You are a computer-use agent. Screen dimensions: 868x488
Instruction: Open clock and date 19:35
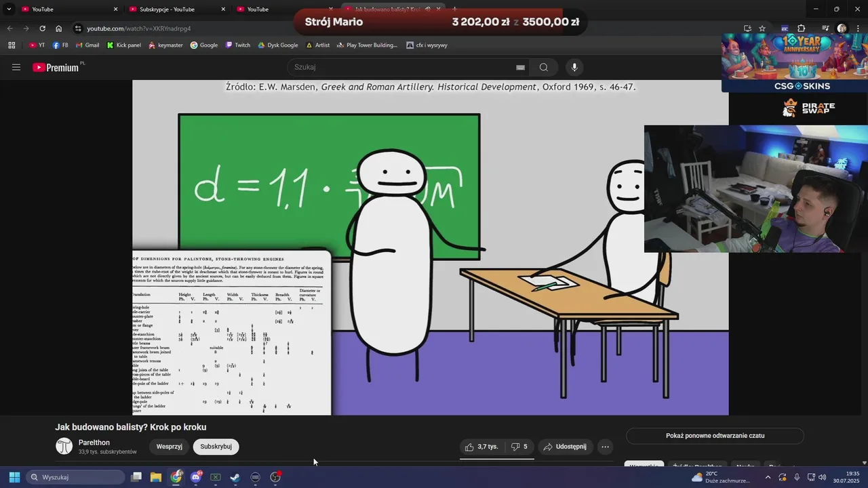point(848,477)
